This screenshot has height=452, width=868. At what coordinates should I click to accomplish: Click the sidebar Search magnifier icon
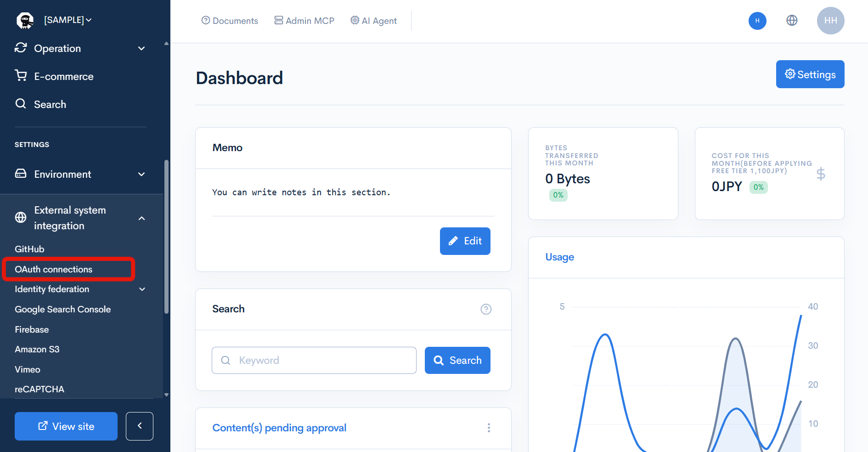click(21, 103)
